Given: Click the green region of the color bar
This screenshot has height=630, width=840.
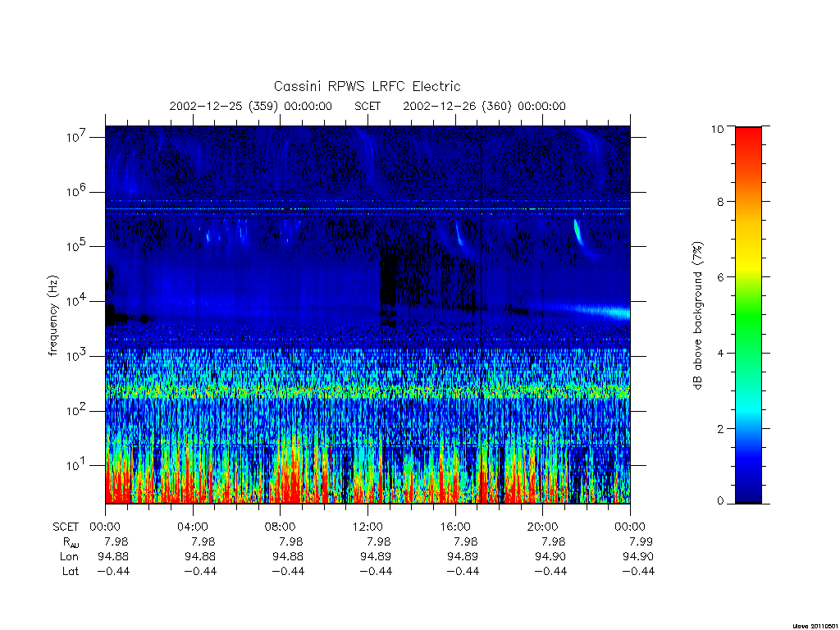Looking at the screenshot, I should click(x=748, y=316).
